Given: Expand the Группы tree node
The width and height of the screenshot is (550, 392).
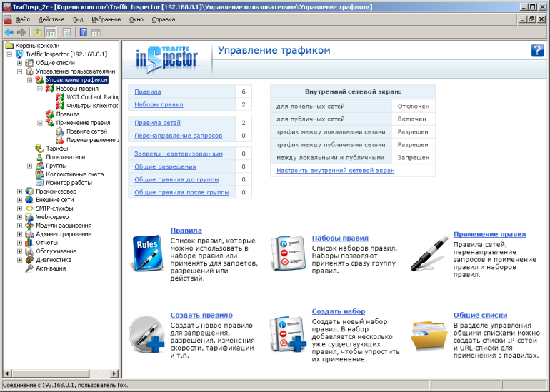Looking at the screenshot, I should pyautogui.click(x=30, y=166).
